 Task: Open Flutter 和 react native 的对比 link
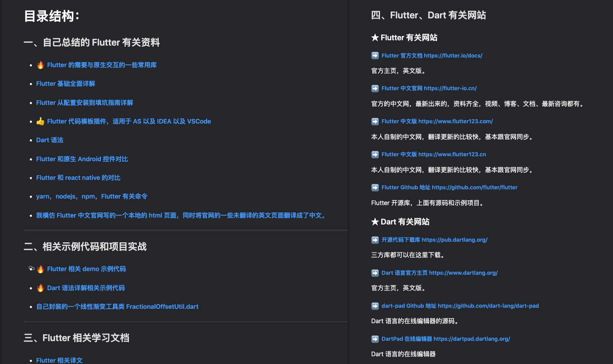pyautogui.click(x=78, y=178)
